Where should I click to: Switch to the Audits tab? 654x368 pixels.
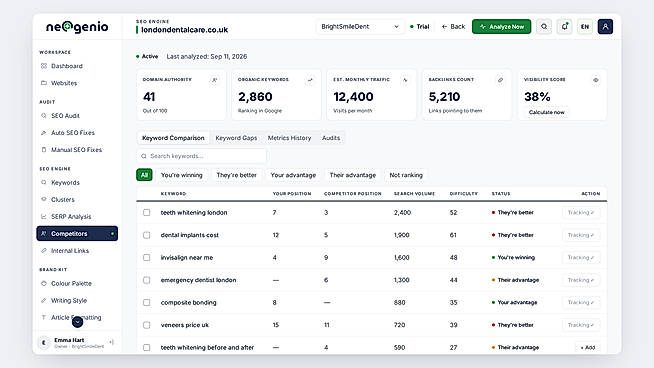pos(331,138)
